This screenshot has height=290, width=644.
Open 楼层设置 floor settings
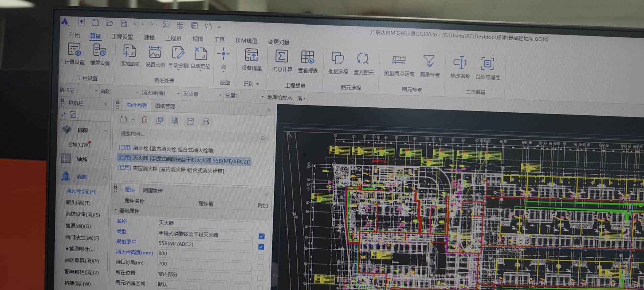click(100, 55)
